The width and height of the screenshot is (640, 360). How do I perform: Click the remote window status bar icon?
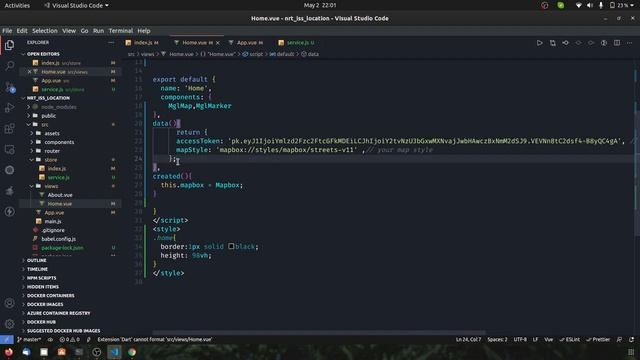(x=7, y=339)
